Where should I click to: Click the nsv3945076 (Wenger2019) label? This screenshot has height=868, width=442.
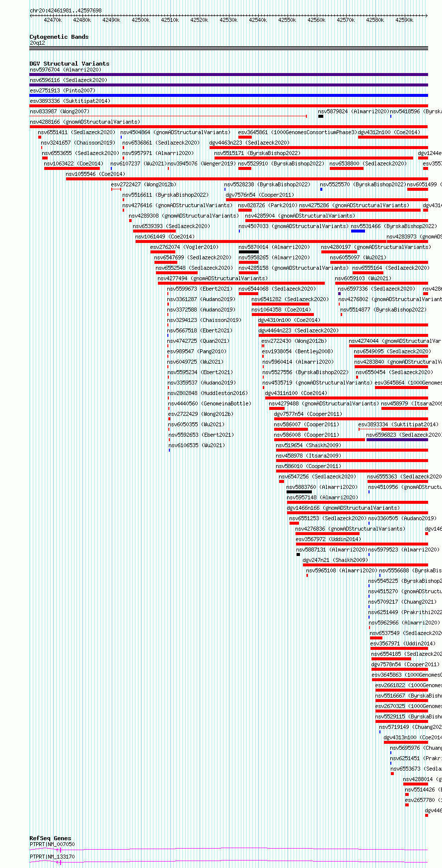tap(202, 163)
